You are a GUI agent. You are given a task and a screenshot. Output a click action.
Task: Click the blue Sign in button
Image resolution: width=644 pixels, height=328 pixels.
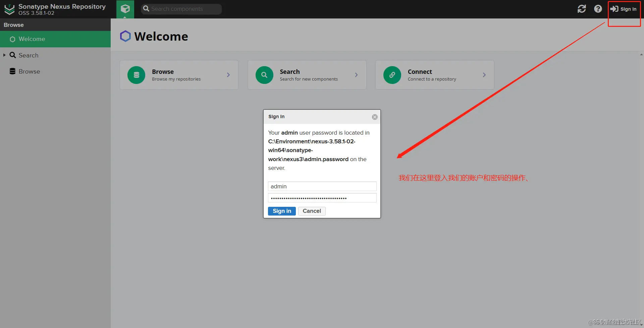282,211
